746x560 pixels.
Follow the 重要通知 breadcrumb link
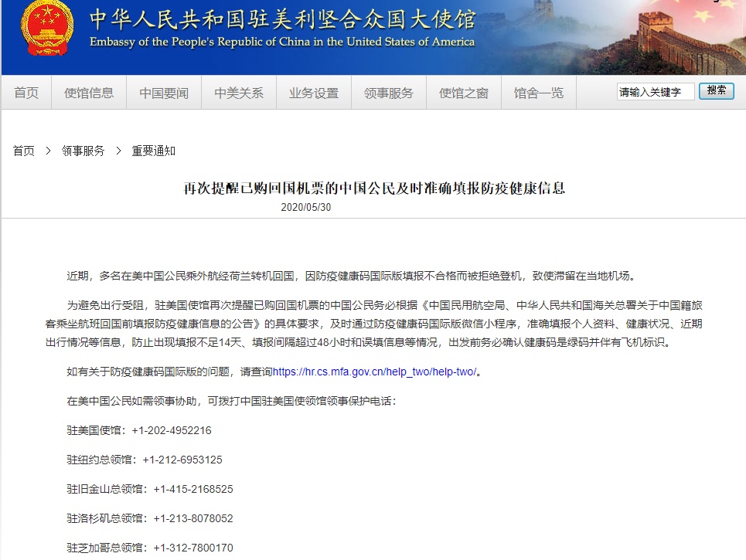tap(154, 151)
